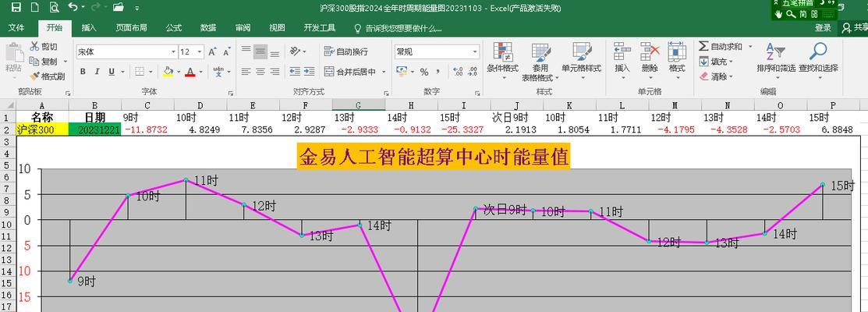Select cell A2 沪深300
868x312 pixels.
click(43, 129)
